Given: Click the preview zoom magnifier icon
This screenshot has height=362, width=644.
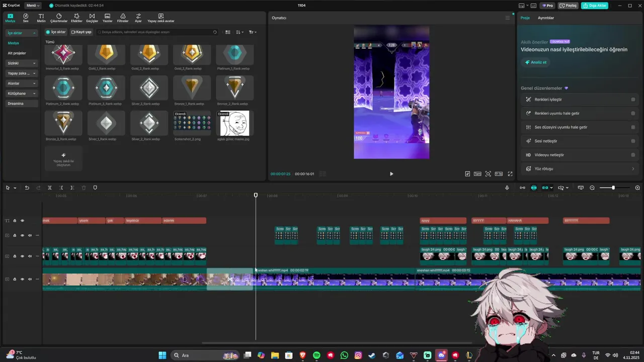Looking at the screenshot, I should coord(488,174).
